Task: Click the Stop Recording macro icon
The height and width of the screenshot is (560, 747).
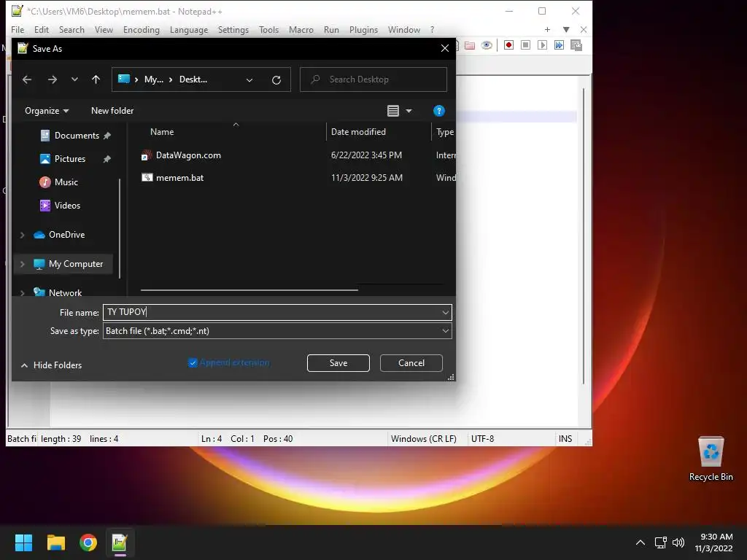Action: 525,45
